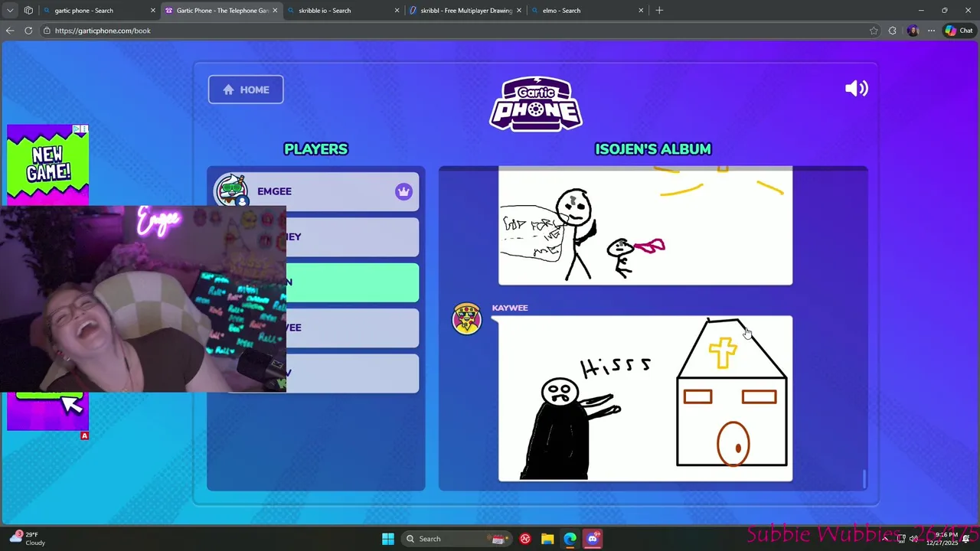The width and height of the screenshot is (980, 551).
Task: Go back to previous page
Action: point(10,31)
